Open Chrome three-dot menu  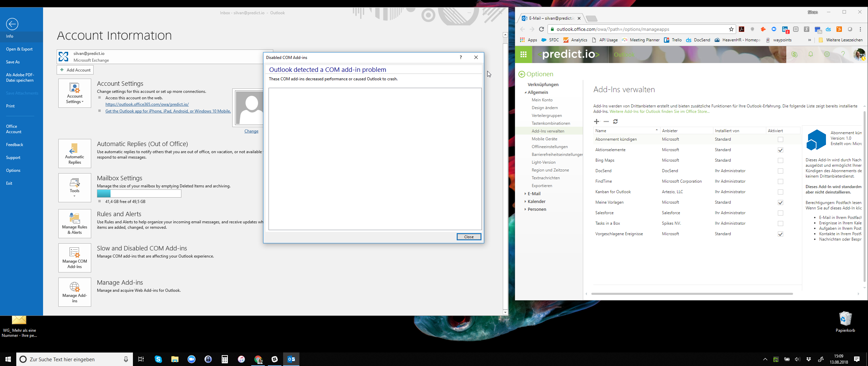click(x=860, y=29)
